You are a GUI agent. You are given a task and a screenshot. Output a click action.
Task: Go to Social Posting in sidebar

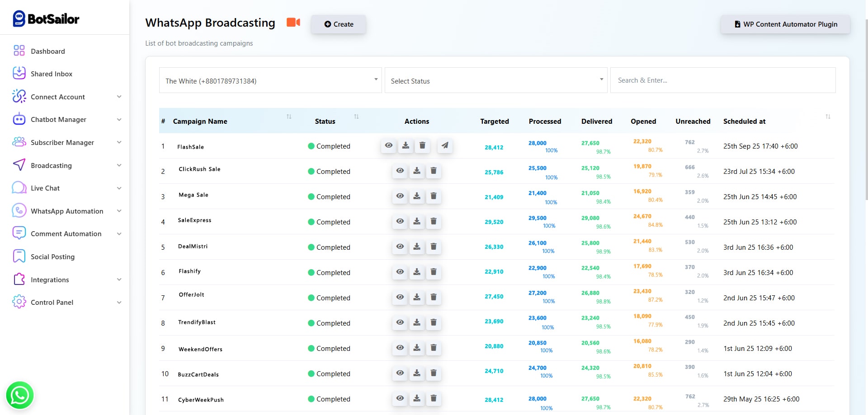click(52, 257)
